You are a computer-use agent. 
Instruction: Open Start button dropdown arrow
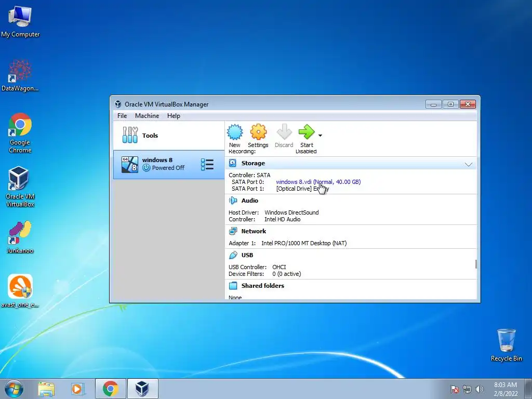pyautogui.click(x=320, y=136)
